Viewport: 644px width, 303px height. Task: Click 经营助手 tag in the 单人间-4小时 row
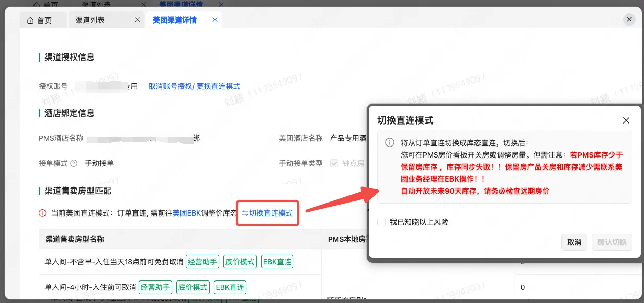[x=155, y=287]
